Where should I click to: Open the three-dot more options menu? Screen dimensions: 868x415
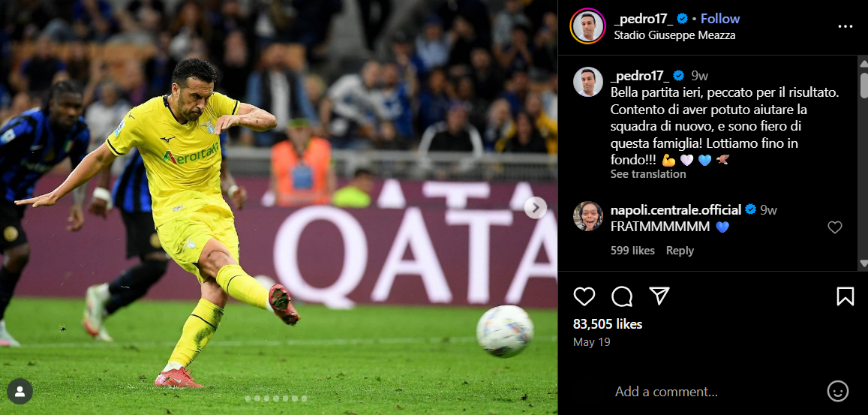coord(845,26)
